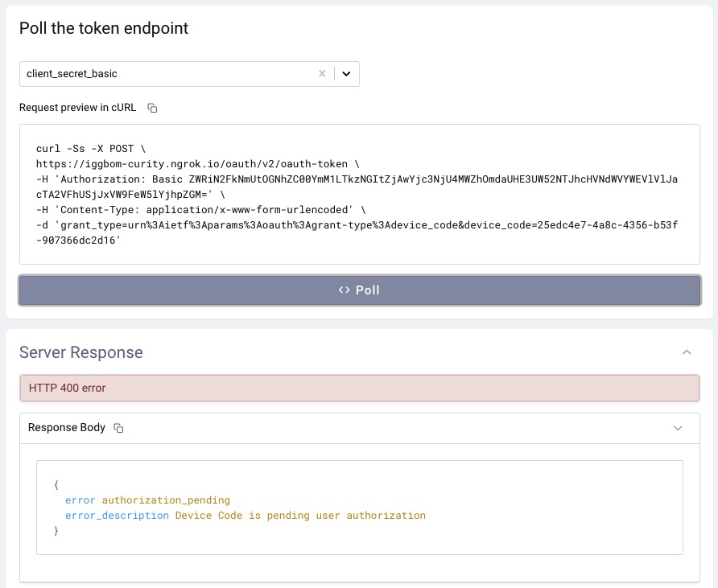Image resolution: width=718 pixels, height=588 pixels.
Task: Click the copy icon beside Request preview
Action: (x=152, y=107)
